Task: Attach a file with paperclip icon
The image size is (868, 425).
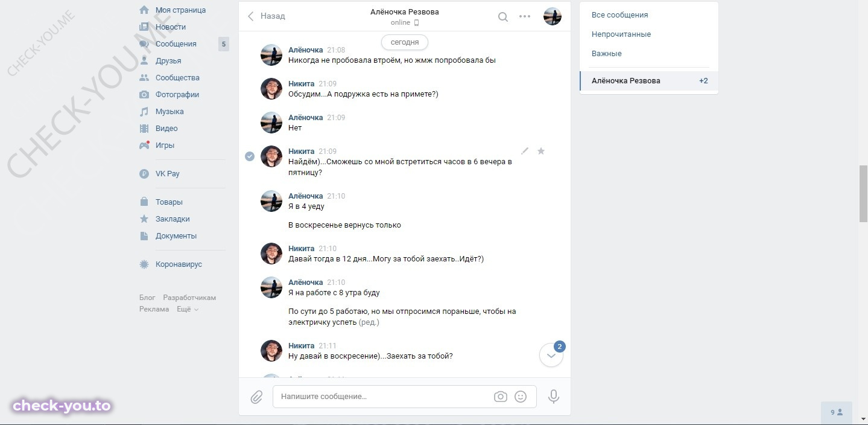Action: (x=256, y=397)
